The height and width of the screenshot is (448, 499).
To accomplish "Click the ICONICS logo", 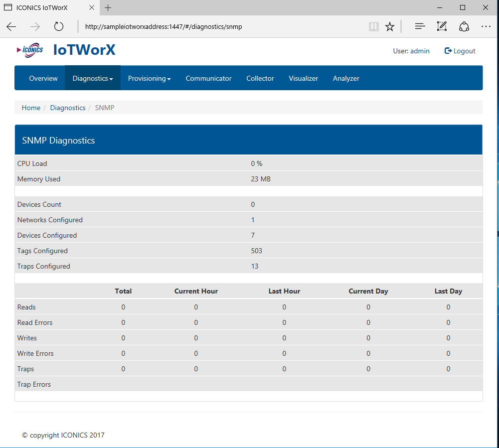I will pyautogui.click(x=30, y=50).
